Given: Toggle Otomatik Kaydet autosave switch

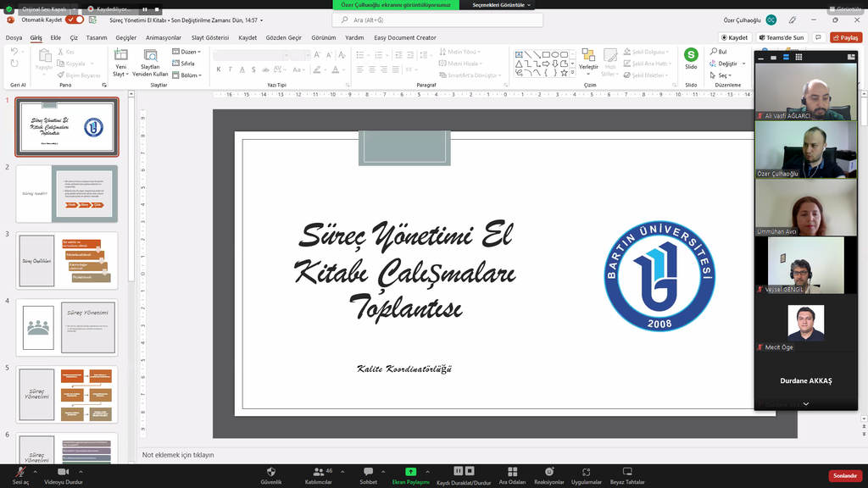Looking at the screenshot, I should click(x=75, y=20).
